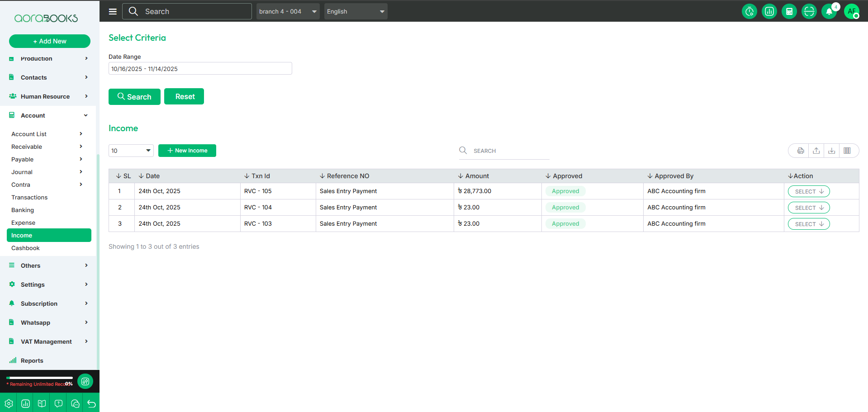The height and width of the screenshot is (412, 868).
Task: Toggle the hamburger sidebar menu
Action: coord(113,11)
